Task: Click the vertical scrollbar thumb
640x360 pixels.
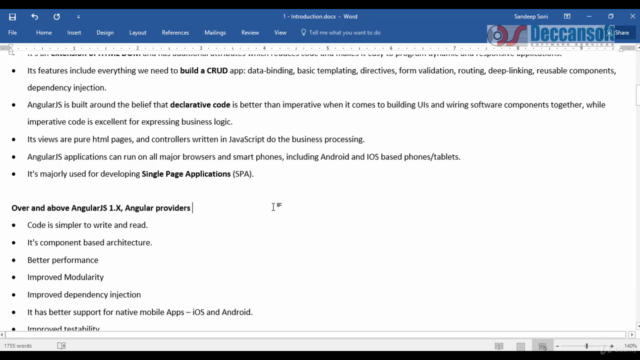Action: pos(638,95)
